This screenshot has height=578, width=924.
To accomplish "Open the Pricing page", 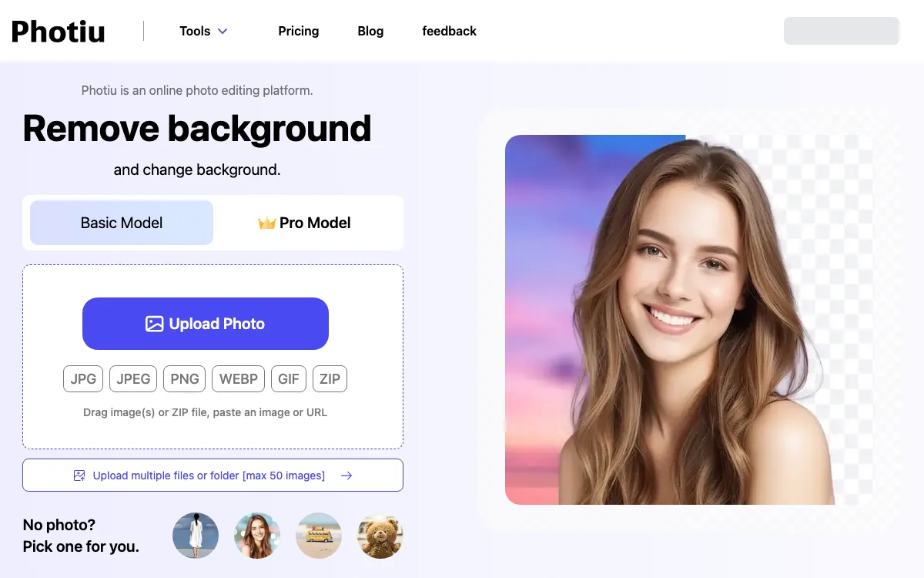I will pyautogui.click(x=299, y=32).
